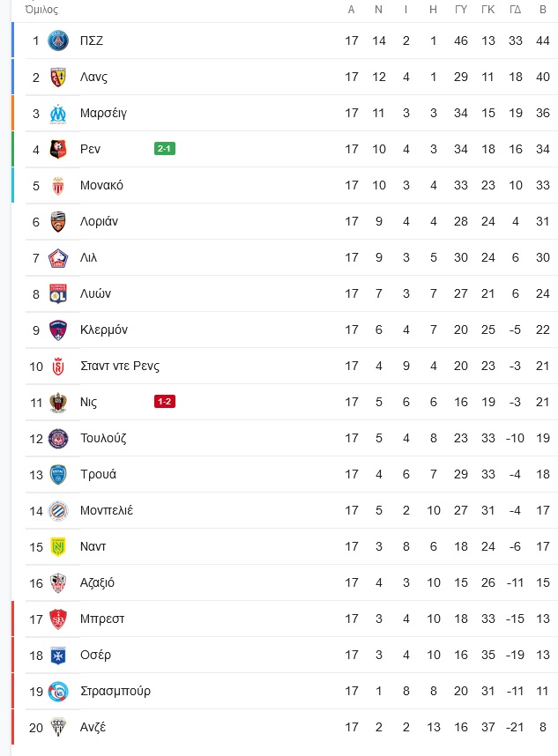This screenshot has width=558, height=756.
Task: Click the Ρεν team crest
Action: click(58, 149)
